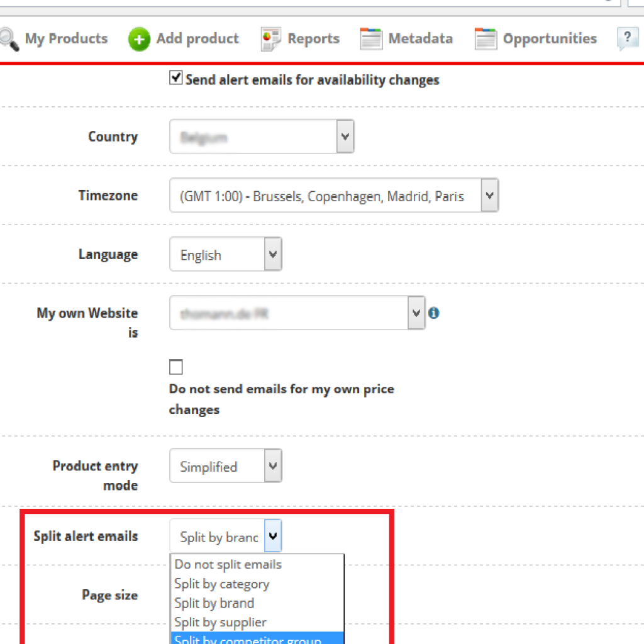
Task: Open the Country dropdown
Action: 345,136
